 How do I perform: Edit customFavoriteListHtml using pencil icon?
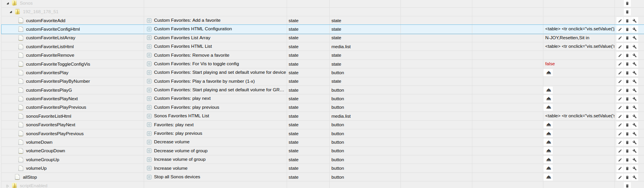620,47
